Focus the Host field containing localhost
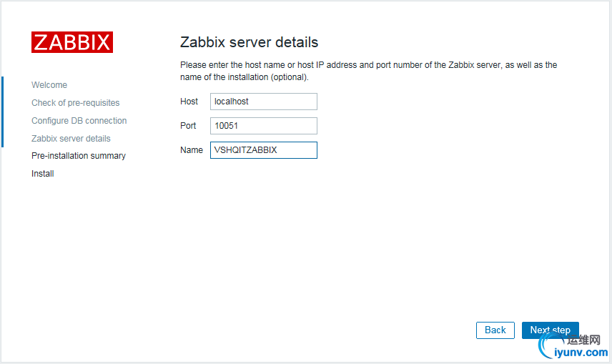 (263, 102)
